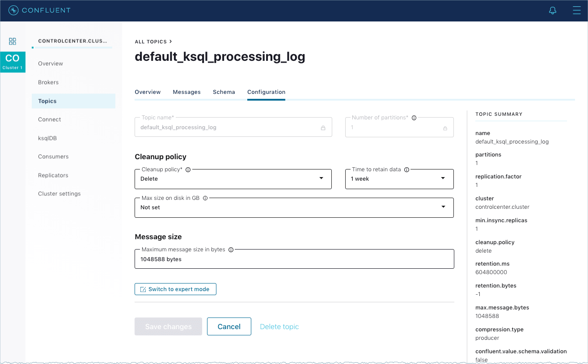Image resolution: width=588 pixels, height=364 pixels.
Task: Switch to the Schema tab
Action: coord(224,92)
